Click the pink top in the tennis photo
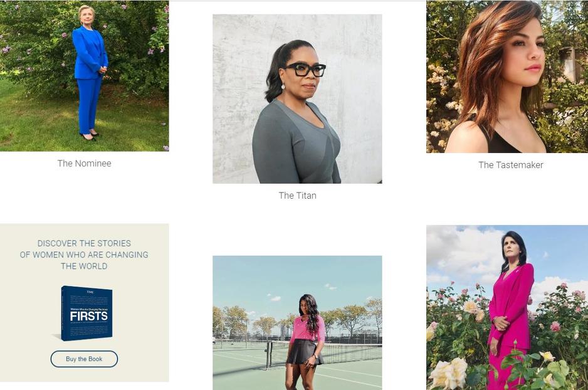 click(308, 329)
